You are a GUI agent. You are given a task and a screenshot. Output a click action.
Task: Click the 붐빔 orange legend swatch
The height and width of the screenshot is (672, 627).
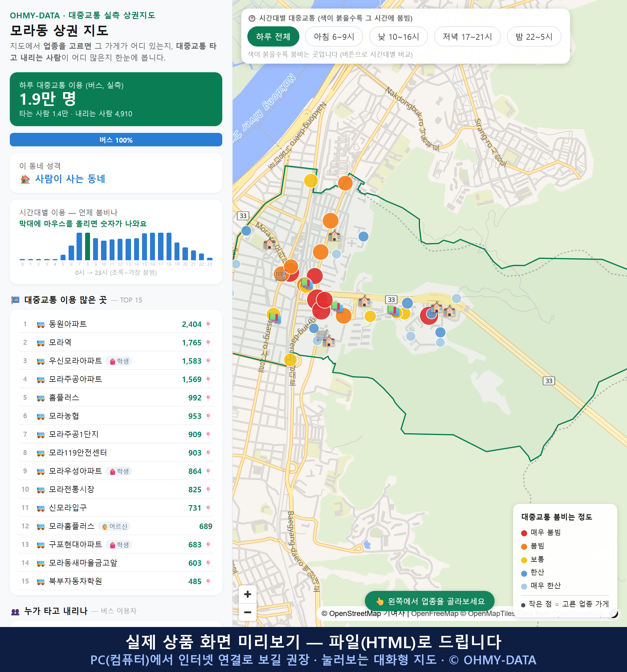[524, 546]
